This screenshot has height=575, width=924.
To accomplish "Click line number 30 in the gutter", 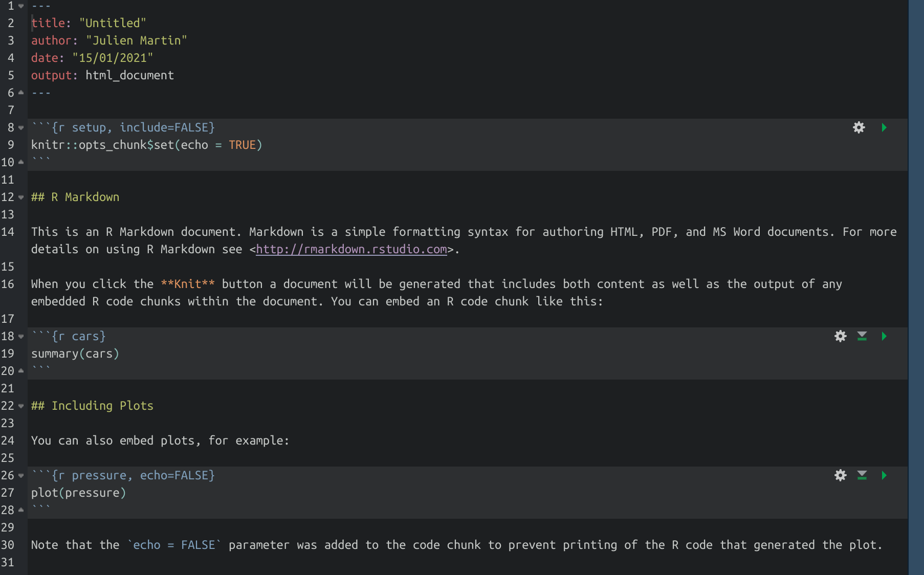I will tap(8, 545).
